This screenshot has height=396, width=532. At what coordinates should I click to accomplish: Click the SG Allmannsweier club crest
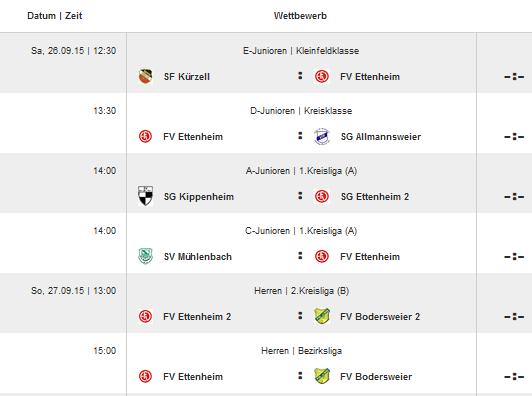click(x=322, y=136)
